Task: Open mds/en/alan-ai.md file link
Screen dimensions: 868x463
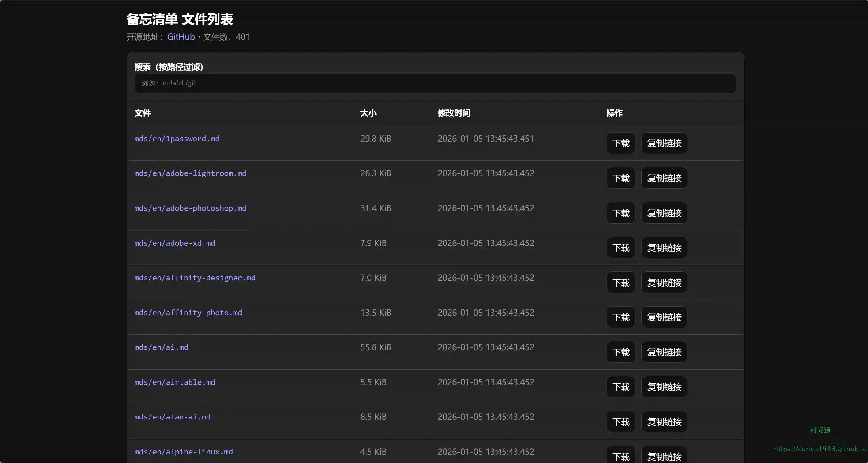Action: (x=172, y=417)
